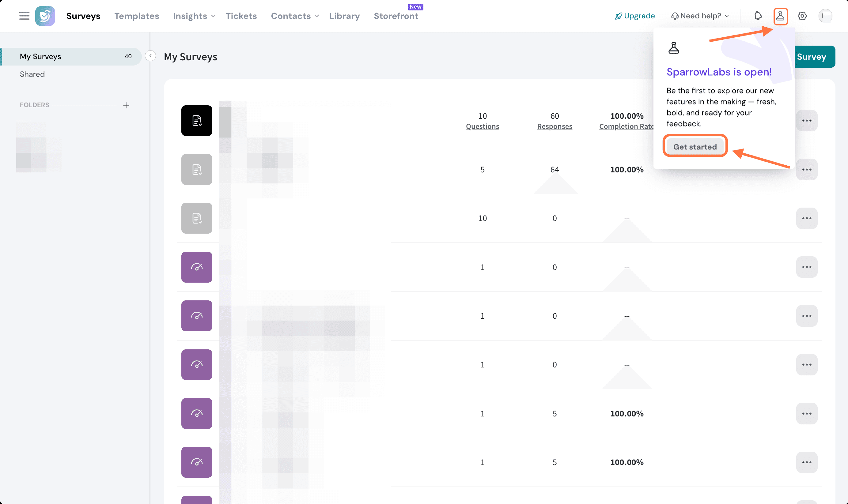The image size is (848, 504).
Task: Open the Storefront tab
Action: coord(396,16)
